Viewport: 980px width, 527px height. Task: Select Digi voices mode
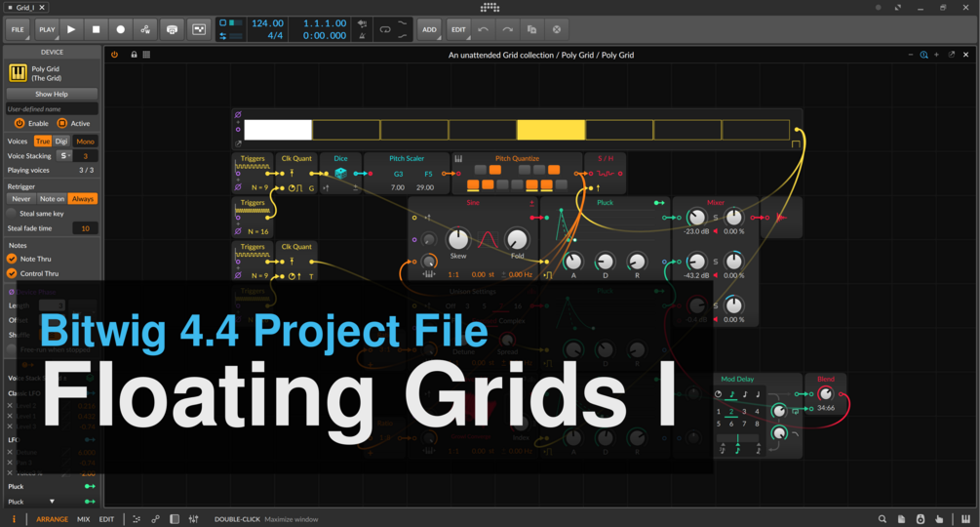[60, 142]
